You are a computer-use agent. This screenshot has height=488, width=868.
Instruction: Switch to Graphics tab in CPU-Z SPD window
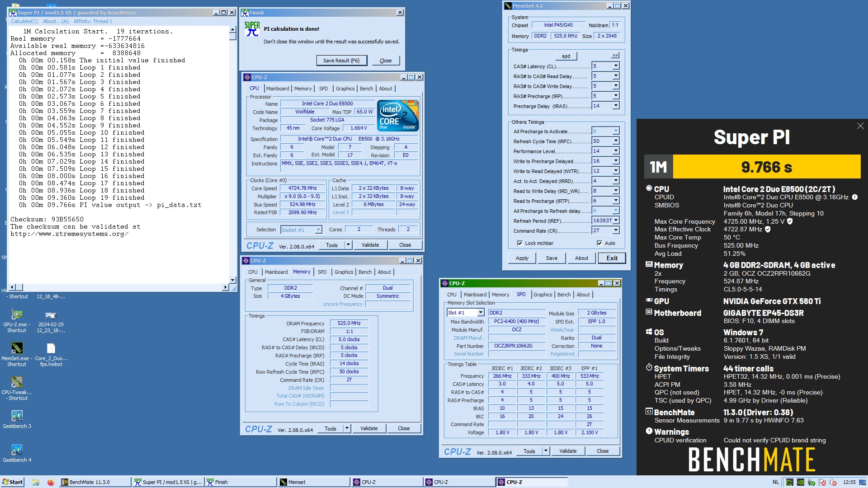point(542,295)
